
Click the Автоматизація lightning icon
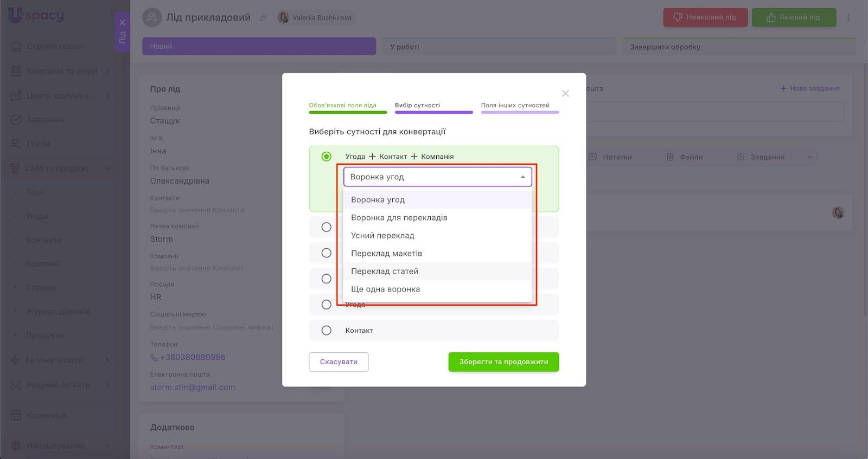tap(15, 360)
